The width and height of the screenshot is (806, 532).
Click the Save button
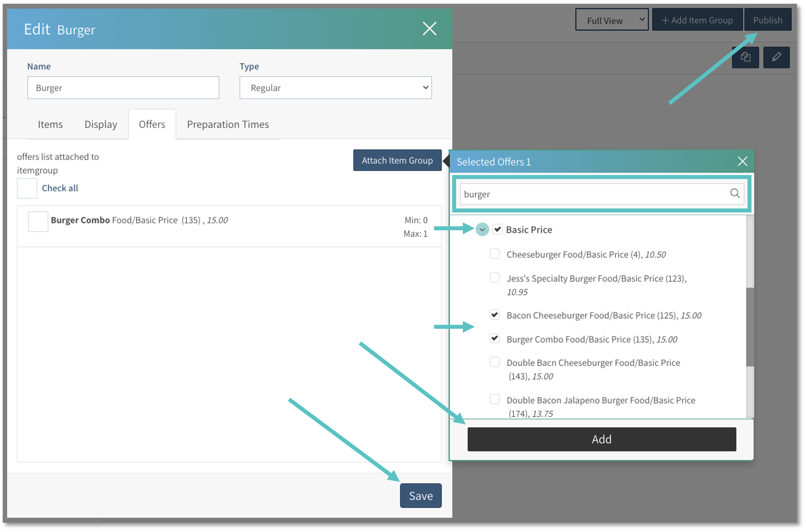pyautogui.click(x=421, y=496)
